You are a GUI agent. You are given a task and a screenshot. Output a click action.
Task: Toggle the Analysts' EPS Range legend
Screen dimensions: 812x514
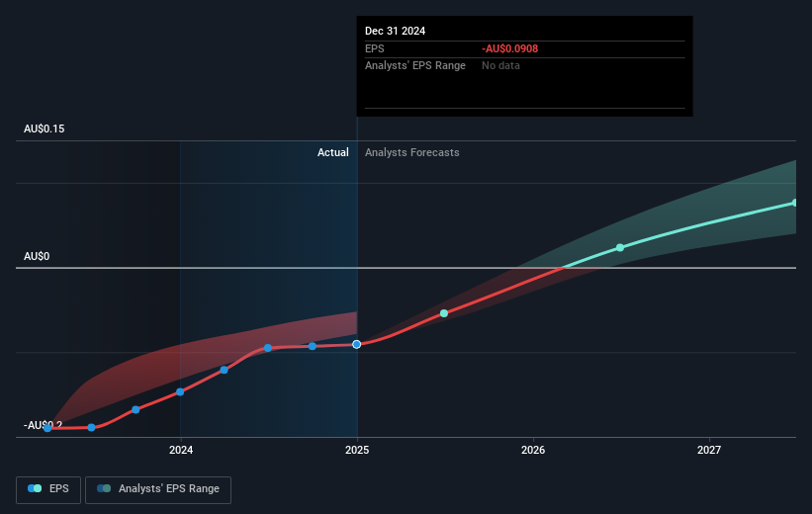pos(158,489)
